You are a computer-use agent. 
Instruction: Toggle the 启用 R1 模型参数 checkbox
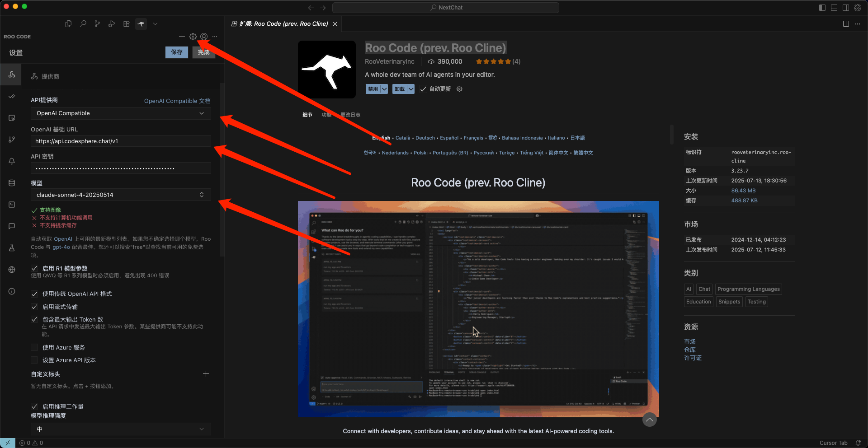click(x=34, y=269)
